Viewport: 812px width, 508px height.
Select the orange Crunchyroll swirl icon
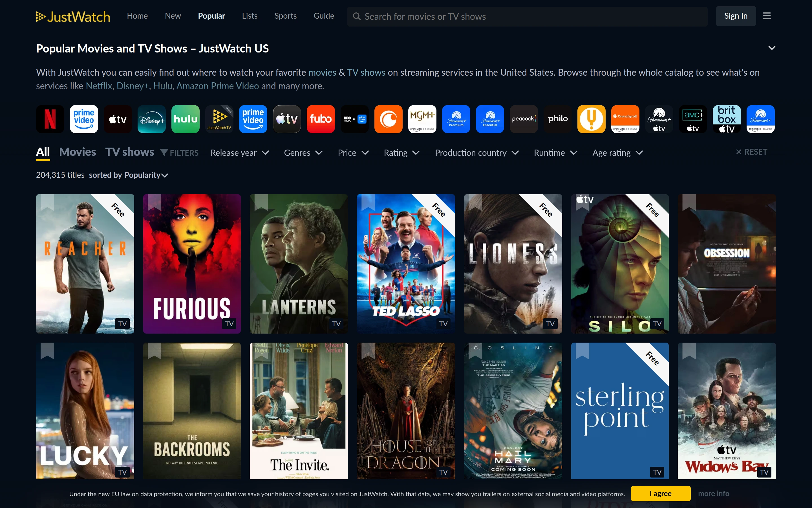pyautogui.click(x=389, y=119)
